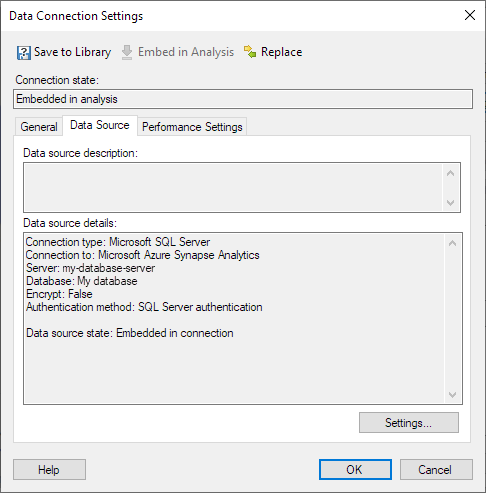The width and height of the screenshot is (486, 493).
Task: Click the 'Database: My database' line
Action: pyautogui.click(x=82, y=281)
